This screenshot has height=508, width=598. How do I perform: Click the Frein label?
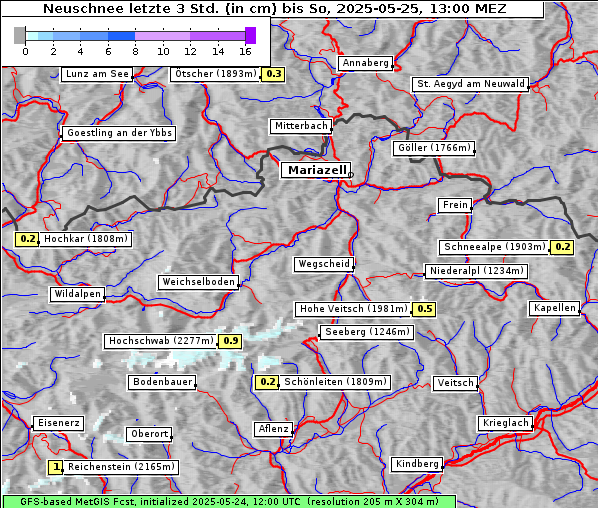[455, 205]
